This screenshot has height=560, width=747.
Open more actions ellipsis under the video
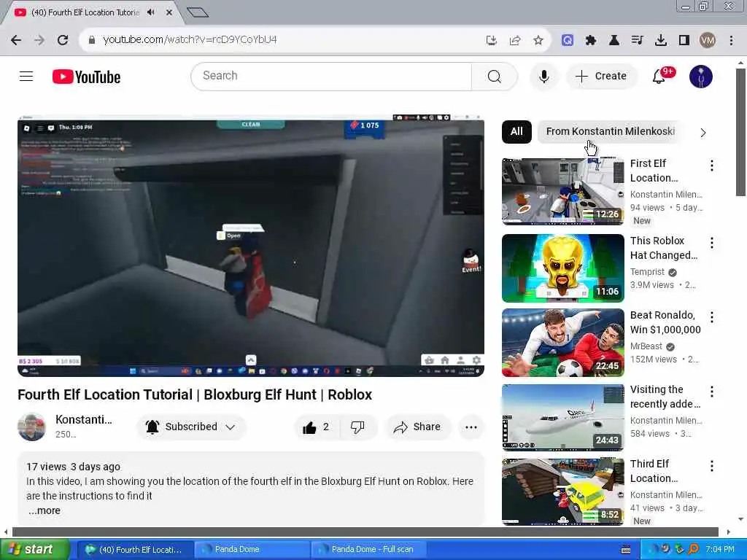[x=471, y=427]
